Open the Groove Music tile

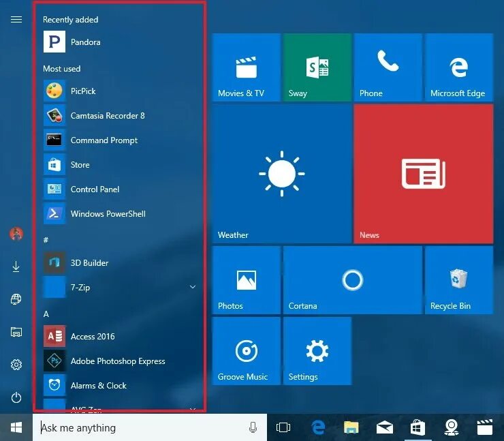247,351
